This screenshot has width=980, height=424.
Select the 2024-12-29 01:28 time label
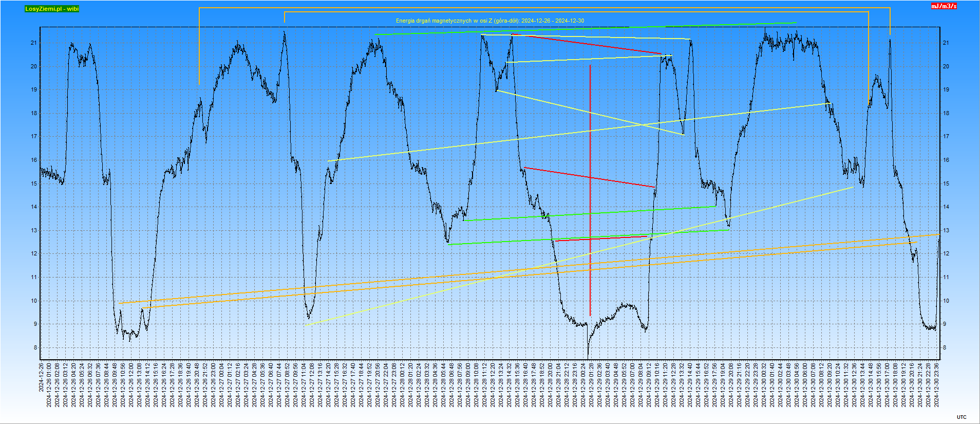coord(592,384)
